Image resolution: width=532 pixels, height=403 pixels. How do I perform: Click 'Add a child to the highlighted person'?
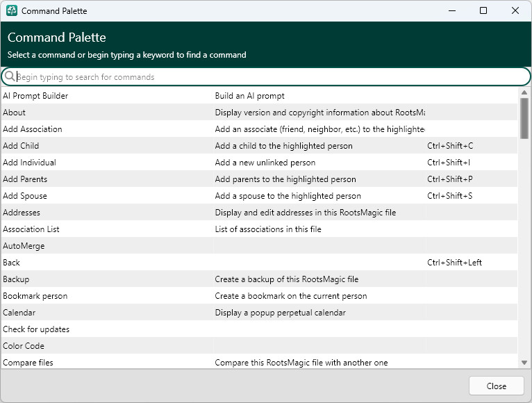(x=283, y=146)
